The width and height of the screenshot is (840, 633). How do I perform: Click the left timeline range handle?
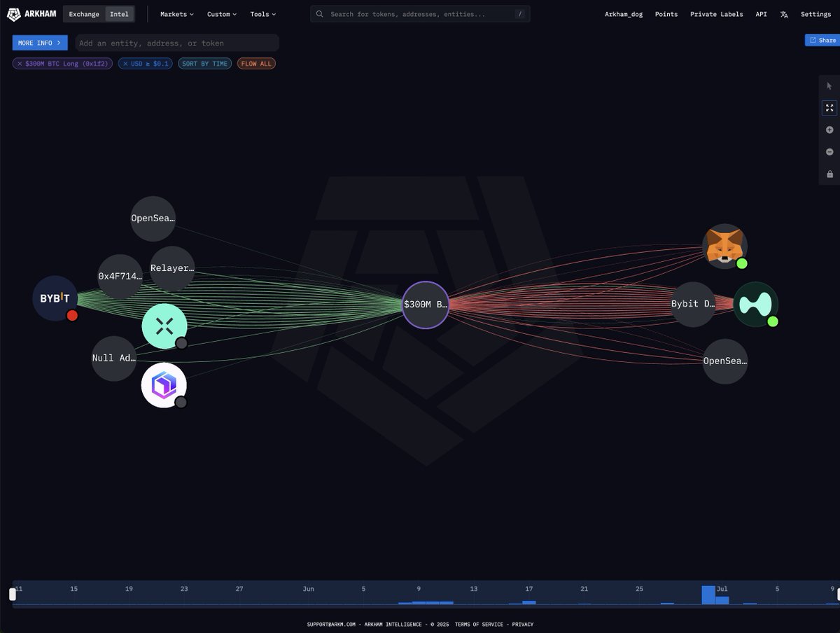point(13,594)
